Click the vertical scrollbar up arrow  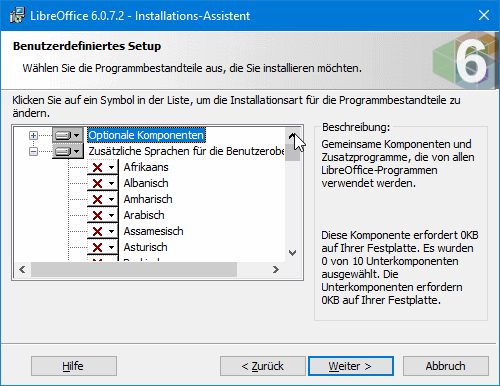click(293, 135)
